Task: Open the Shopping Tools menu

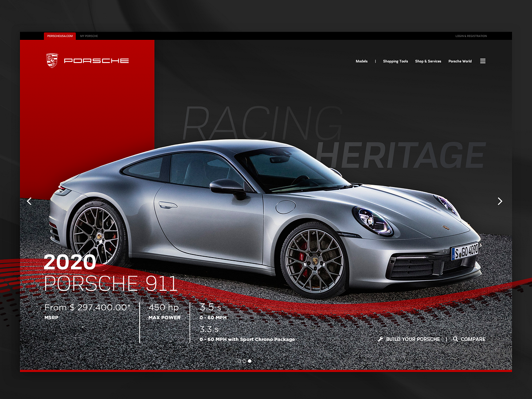Action: pyautogui.click(x=395, y=61)
